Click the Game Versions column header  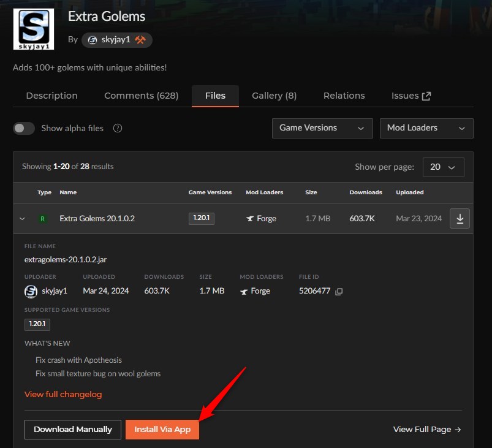click(x=210, y=192)
